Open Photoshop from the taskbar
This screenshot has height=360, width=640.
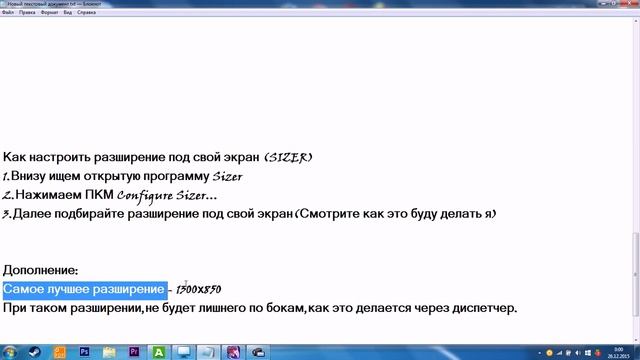84,352
